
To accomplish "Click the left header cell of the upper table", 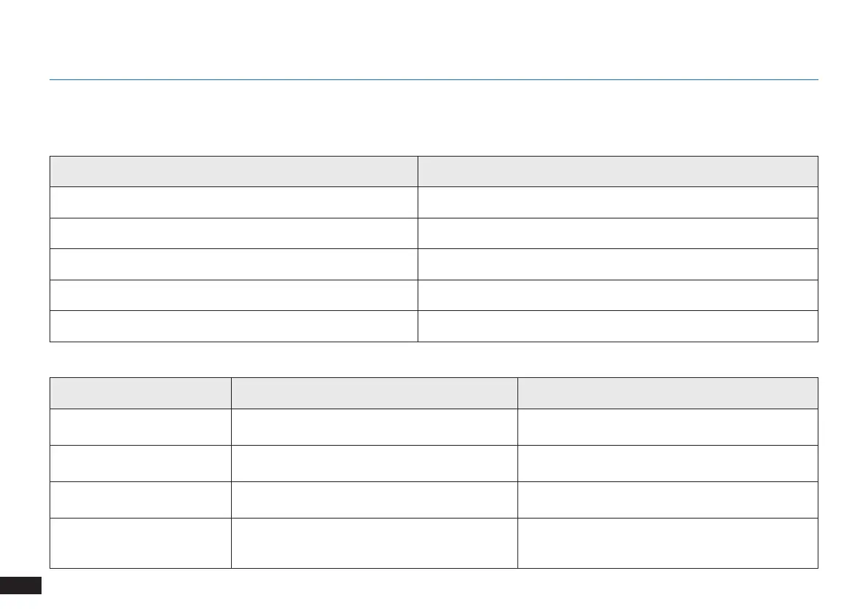I will [233, 171].
